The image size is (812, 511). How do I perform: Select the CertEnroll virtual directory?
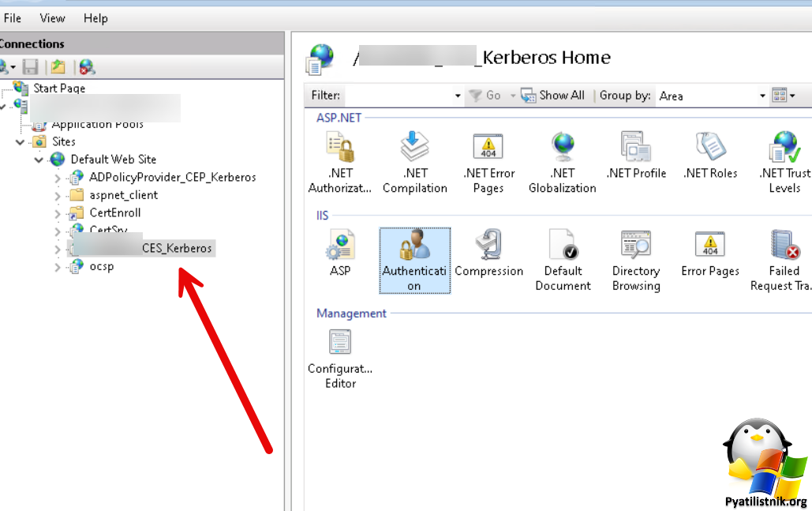click(x=115, y=212)
